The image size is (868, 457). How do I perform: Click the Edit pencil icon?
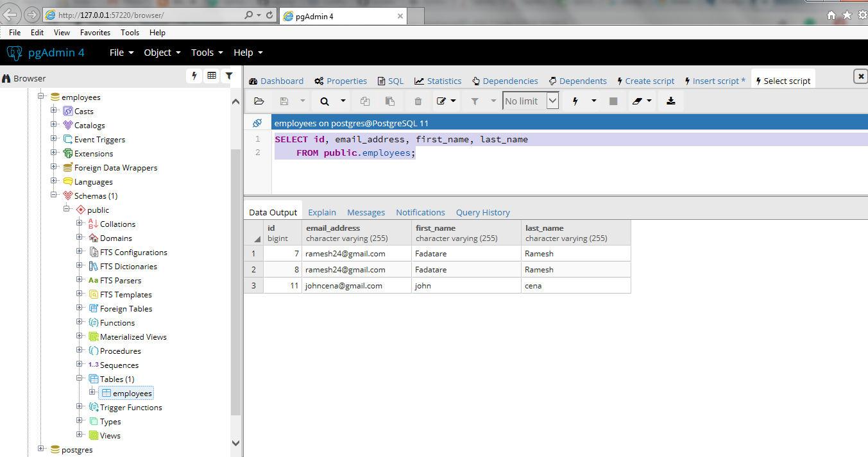click(441, 101)
